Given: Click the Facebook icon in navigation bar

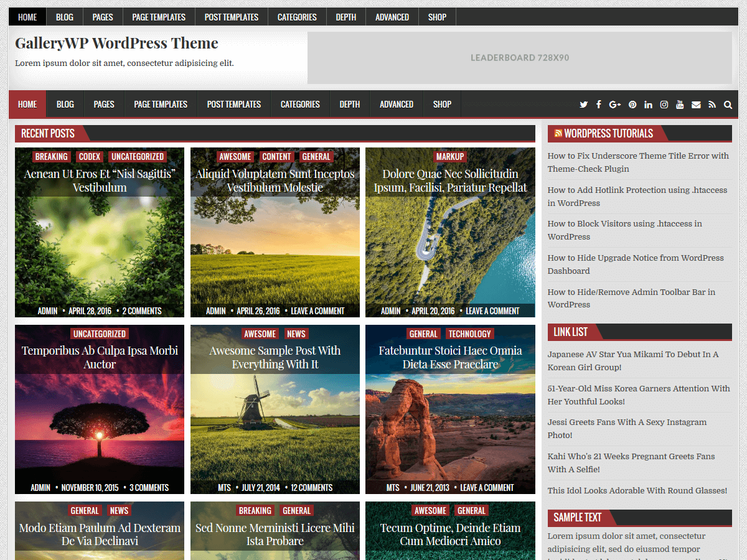Looking at the screenshot, I should tap(598, 105).
